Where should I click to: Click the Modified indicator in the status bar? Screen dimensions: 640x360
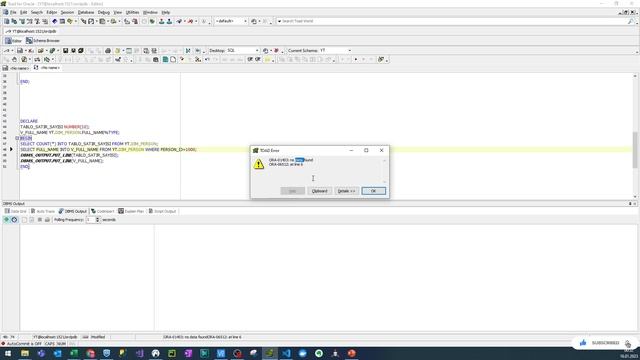pos(98,337)
